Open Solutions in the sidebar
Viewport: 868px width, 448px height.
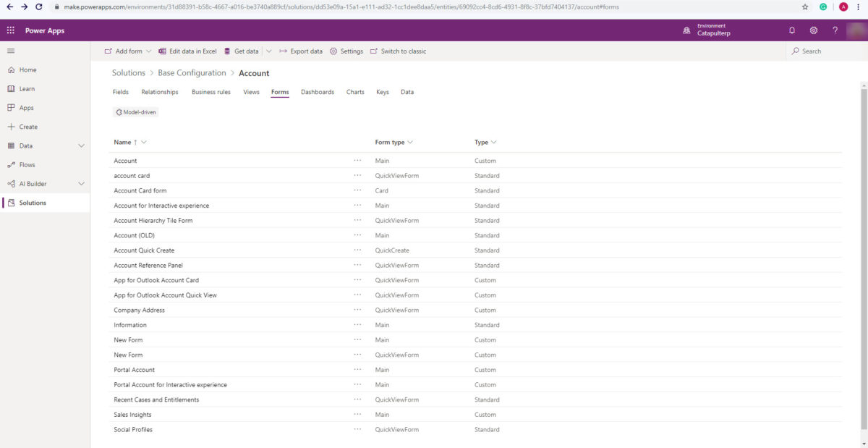pos(33,203)
